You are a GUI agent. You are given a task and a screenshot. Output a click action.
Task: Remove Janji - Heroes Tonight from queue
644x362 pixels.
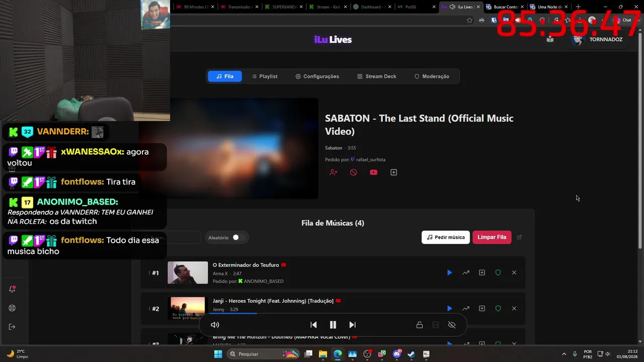pos(514,308)
